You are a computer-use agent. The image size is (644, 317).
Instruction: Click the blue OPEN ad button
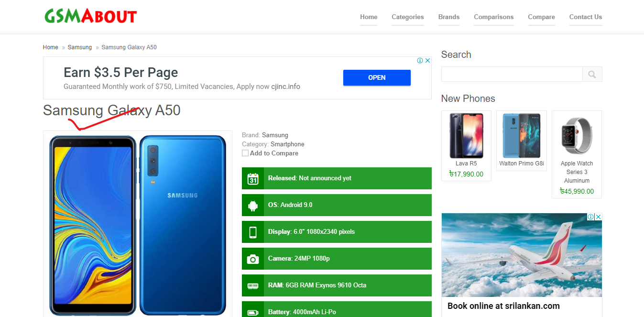click(x=377, y=77)
